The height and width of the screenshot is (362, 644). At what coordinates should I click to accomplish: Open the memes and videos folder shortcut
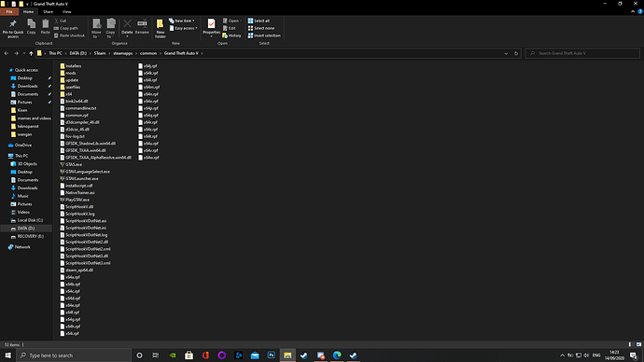[35, 118]
